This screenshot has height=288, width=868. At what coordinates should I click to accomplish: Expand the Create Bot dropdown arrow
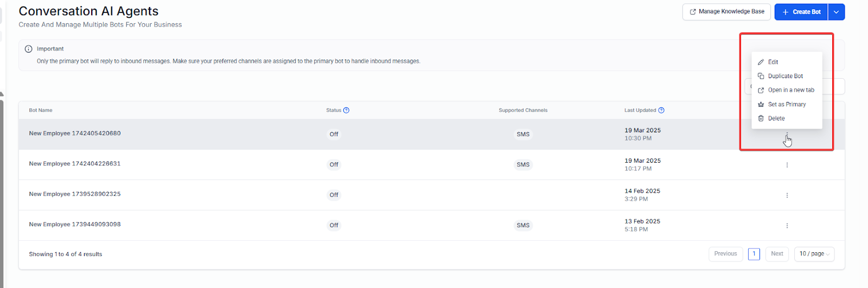click(x=837, y=12)
